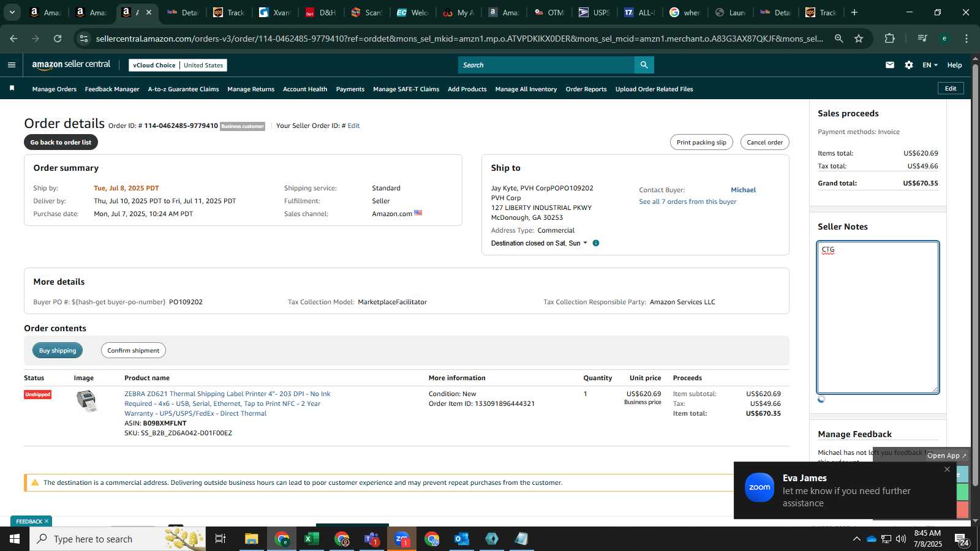The height and width of the screenshot is (551, 980).
Task: Open the Chrome three-dot menu
Action: tap(967, 39)
